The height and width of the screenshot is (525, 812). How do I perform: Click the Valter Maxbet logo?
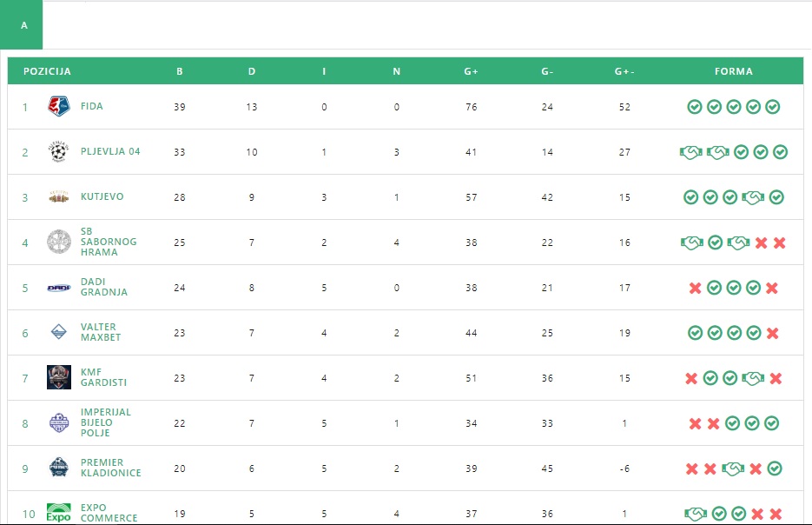(x=58, y=333)
